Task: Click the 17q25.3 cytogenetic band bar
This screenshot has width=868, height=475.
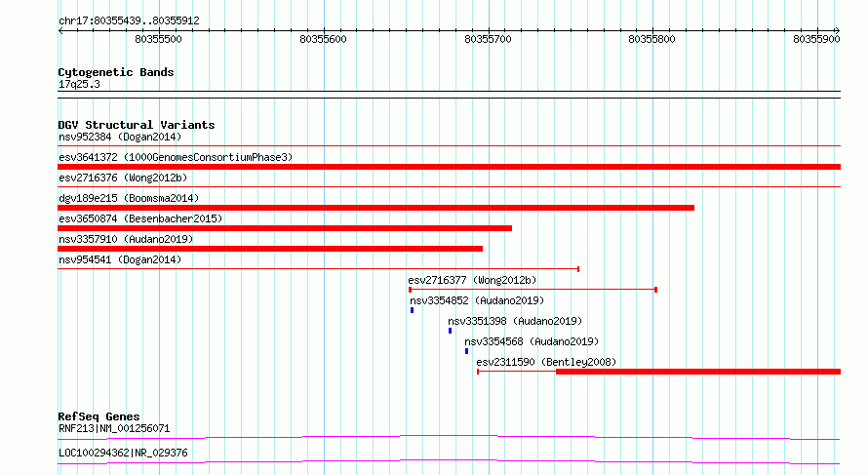Action: pos(449,95)
